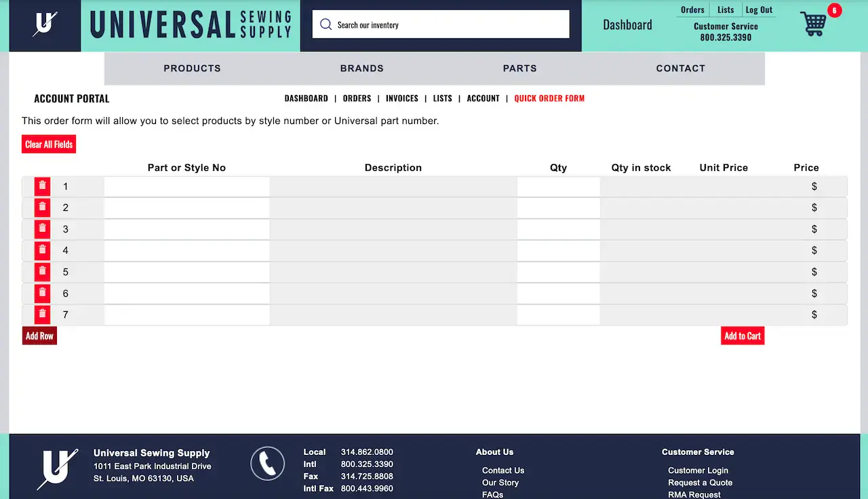Open Dashboard link in header
Viewport: 868px width, 499px height.
[628, 25]
